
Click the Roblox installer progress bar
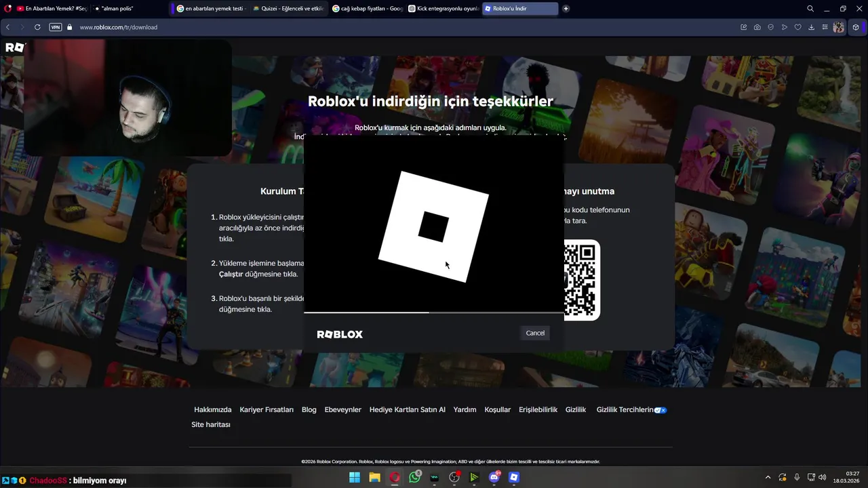click(434, 312)
